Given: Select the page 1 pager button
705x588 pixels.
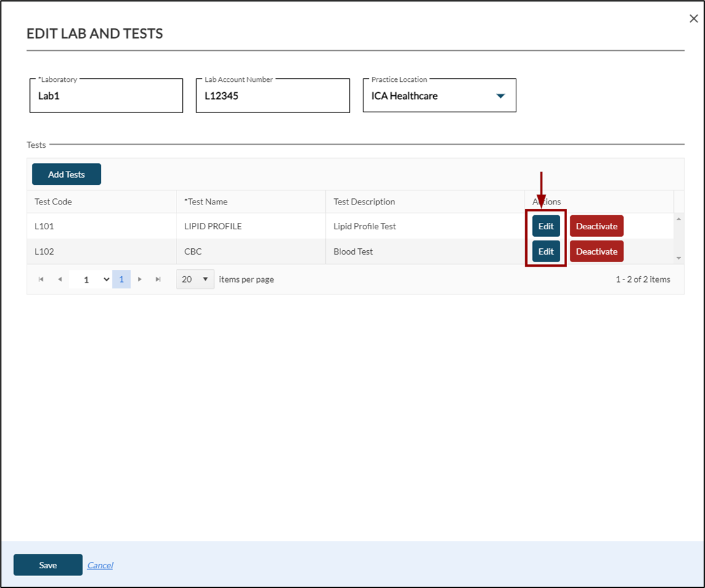Looking at the screenshot, I should point(121,279).
